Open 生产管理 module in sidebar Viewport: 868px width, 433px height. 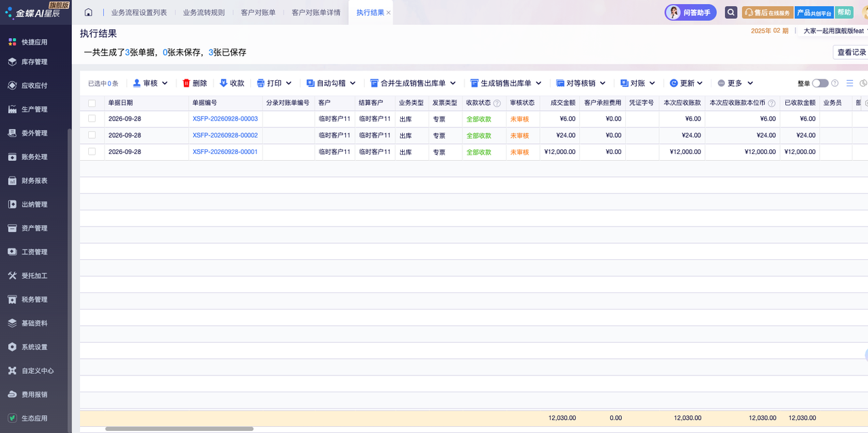27,109
